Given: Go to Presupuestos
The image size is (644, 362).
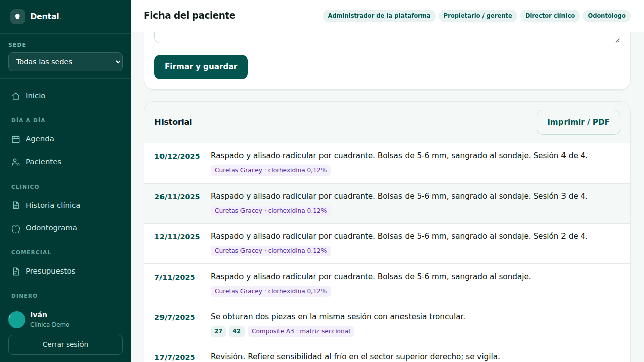Looking at the screenshot, I should tap(65, 271).
